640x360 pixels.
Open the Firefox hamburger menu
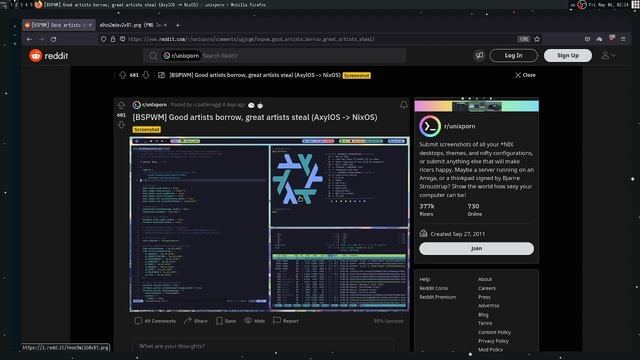pos(623,39)
